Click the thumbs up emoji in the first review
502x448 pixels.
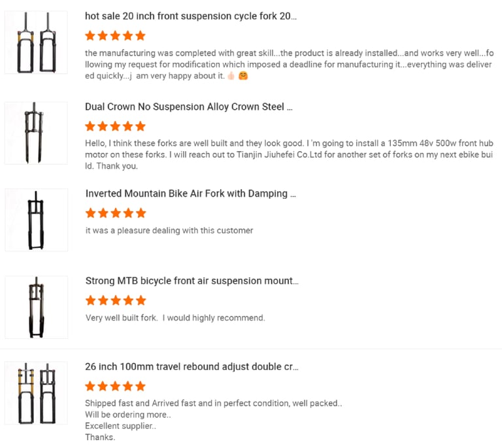(231, 76)
